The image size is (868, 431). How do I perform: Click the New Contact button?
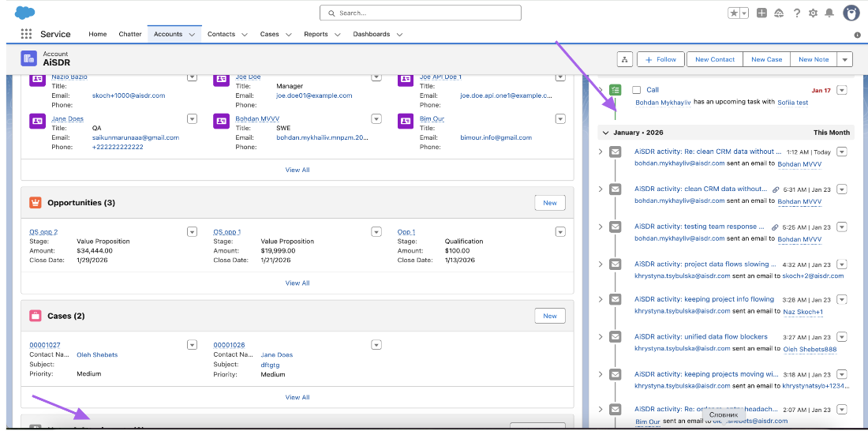[715, 59]
